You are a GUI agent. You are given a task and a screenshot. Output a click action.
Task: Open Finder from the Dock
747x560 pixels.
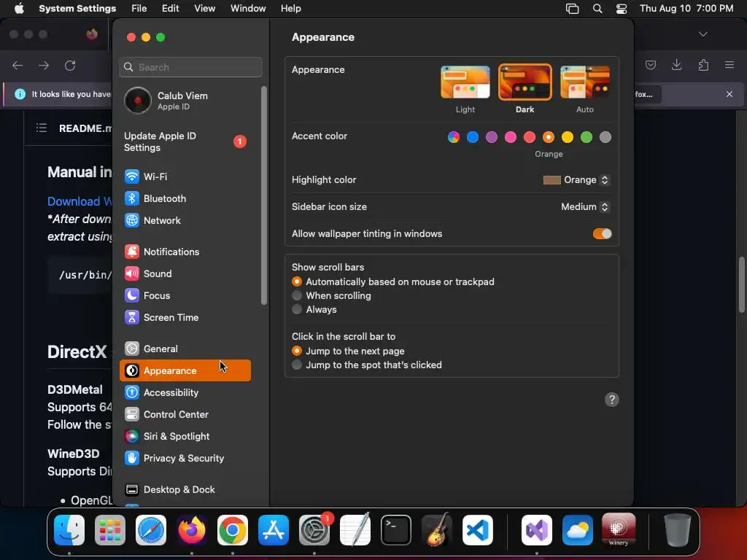pos(69,530)
